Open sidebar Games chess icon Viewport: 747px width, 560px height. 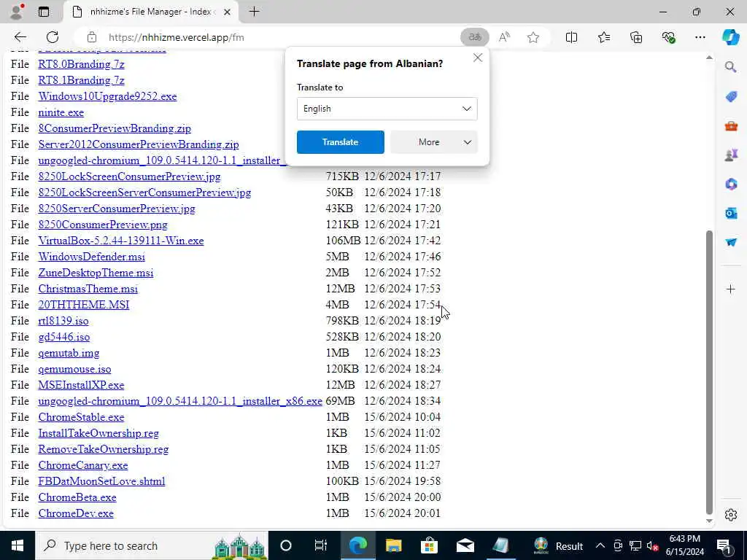coord(731,155)
